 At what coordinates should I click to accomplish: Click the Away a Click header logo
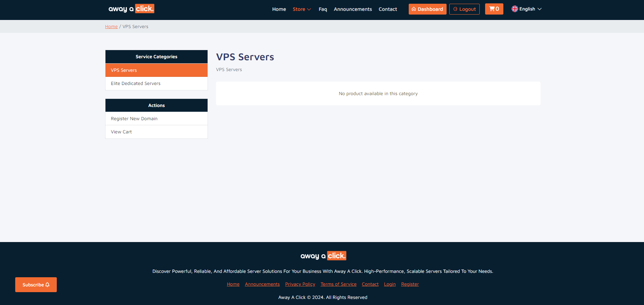click(x=131, y=9)
